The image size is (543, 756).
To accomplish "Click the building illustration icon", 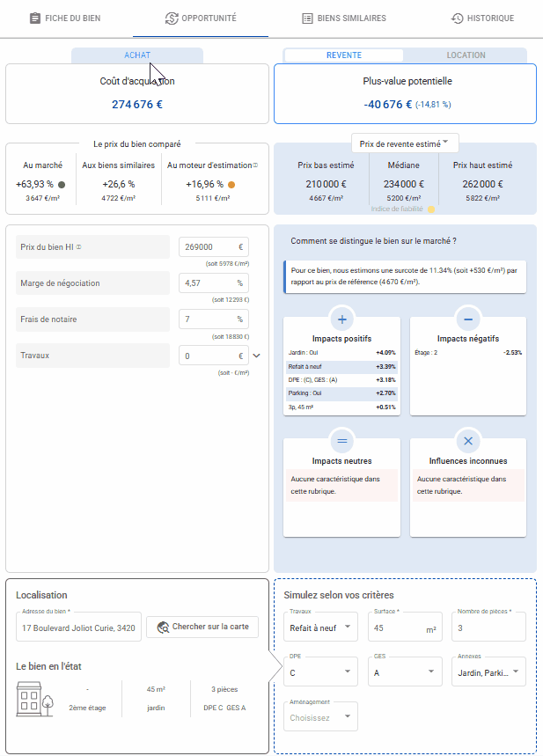I will pyautogui.click(x=34, y=699).
